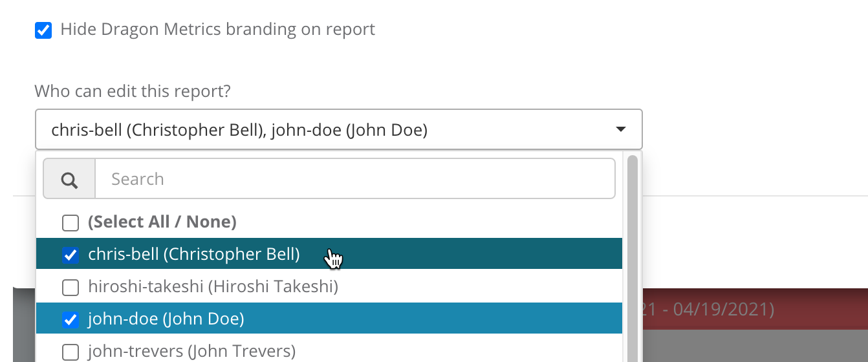This screenshot has height=362, width=868.
Task: Uncheck the john-doe checkbox
Action: (70, 319)
